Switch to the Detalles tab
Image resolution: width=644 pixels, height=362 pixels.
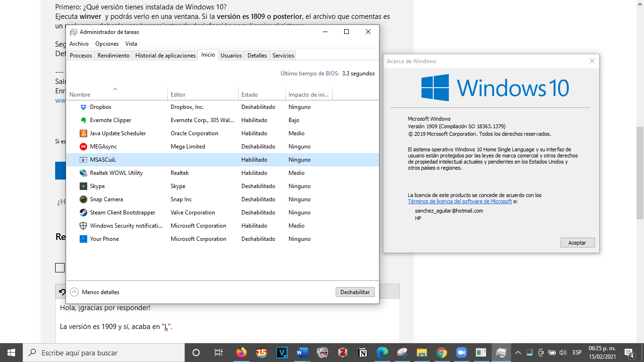pyautogui.click(x=257, y=56)
